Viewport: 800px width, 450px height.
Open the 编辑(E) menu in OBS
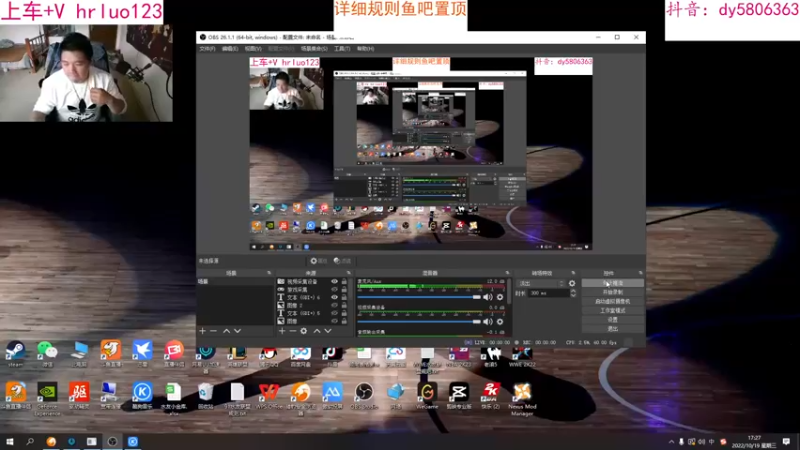[230, 48]
